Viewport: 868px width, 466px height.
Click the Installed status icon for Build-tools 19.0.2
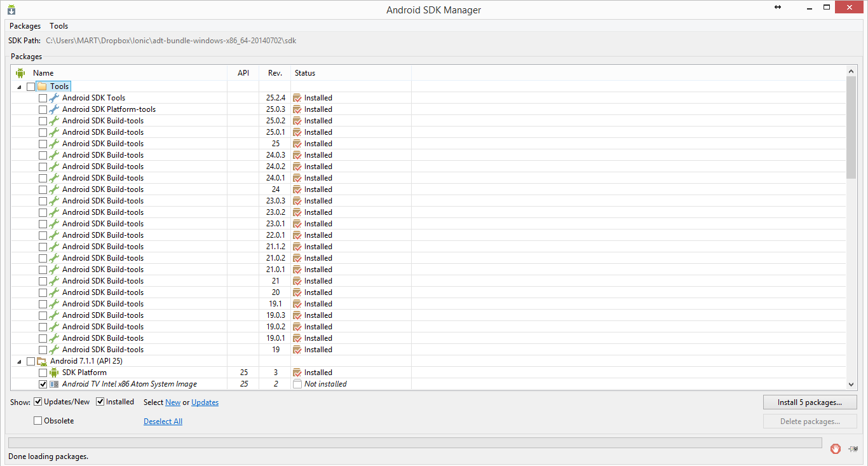[297, 327]
